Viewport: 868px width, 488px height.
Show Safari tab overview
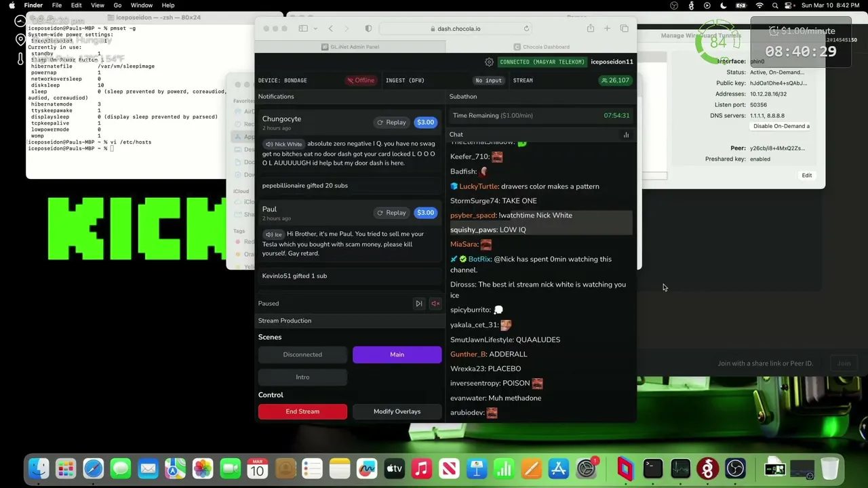pos(624,28)
